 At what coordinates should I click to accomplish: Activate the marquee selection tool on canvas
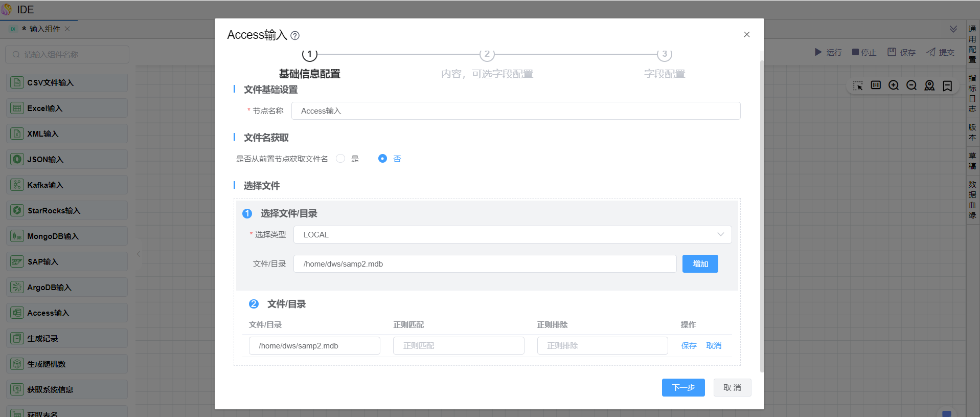tap(858, 85)
